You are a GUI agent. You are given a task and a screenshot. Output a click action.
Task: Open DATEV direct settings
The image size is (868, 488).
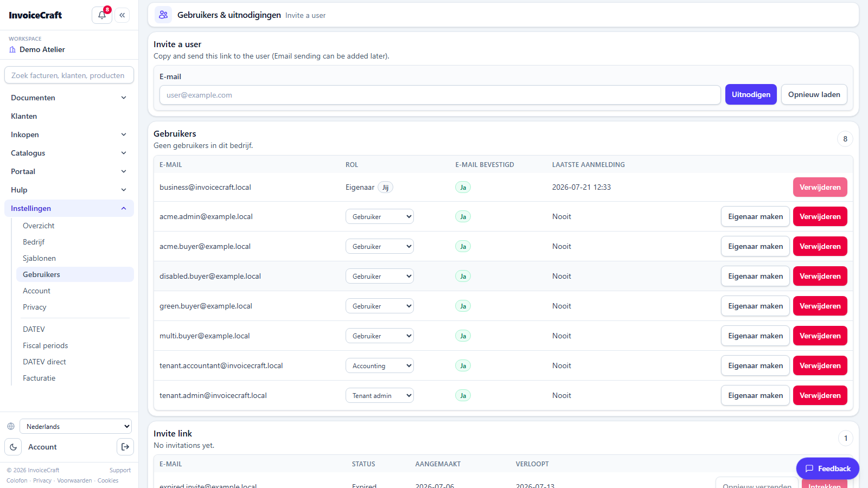click(x=75, y=362)
